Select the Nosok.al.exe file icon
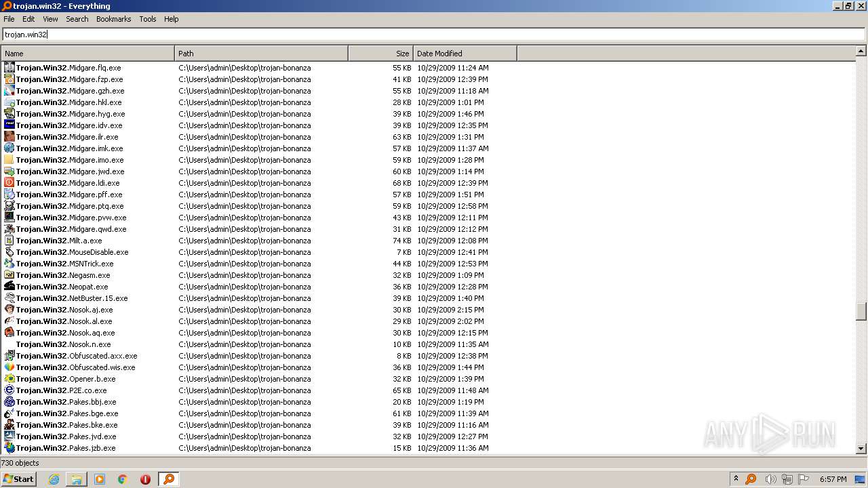Screen dimensions: 868x488 coord(9,321)
